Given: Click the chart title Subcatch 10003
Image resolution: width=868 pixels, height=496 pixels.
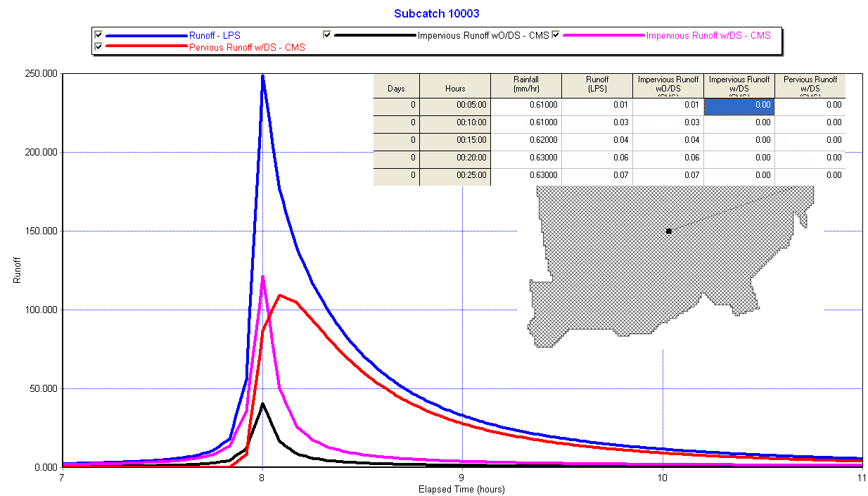Looking at the screenshot, I should click(436, 13).
